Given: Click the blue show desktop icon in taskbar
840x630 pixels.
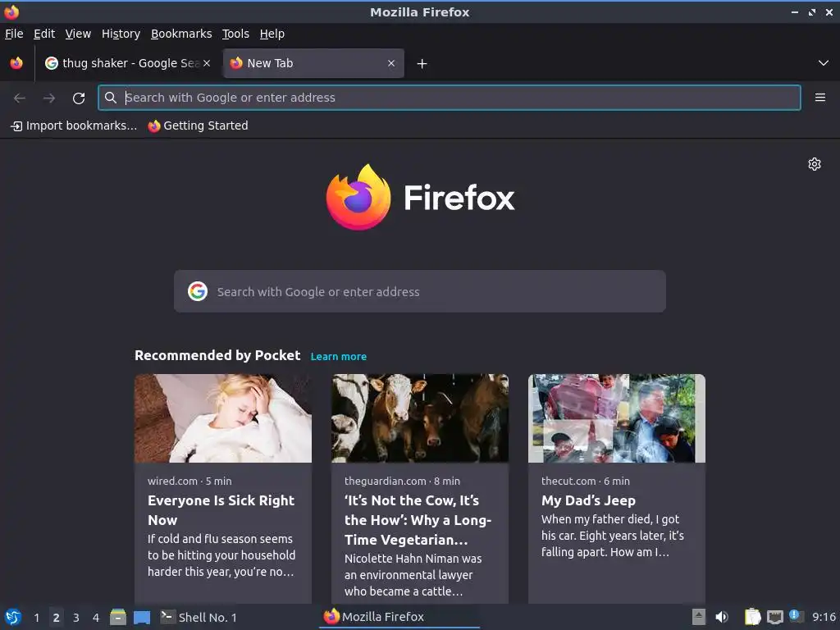Looking at the screenshot, I should [141, 617].
